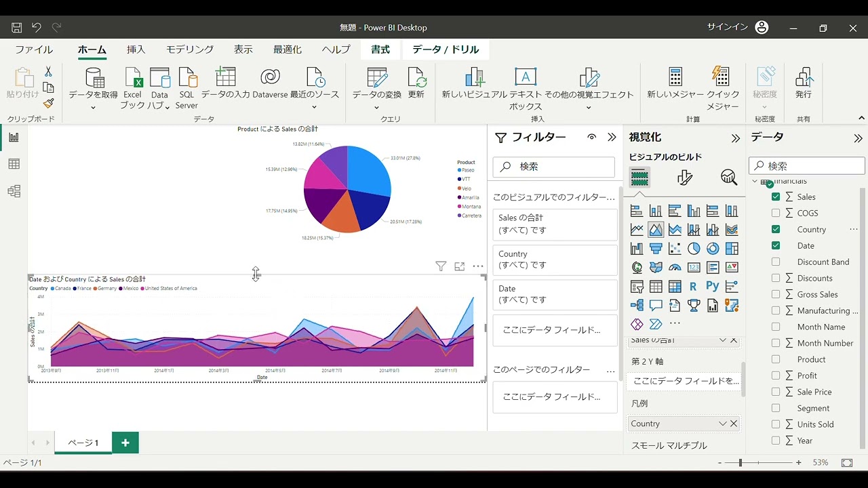Select the line chart visual

[x=637, y=230]
